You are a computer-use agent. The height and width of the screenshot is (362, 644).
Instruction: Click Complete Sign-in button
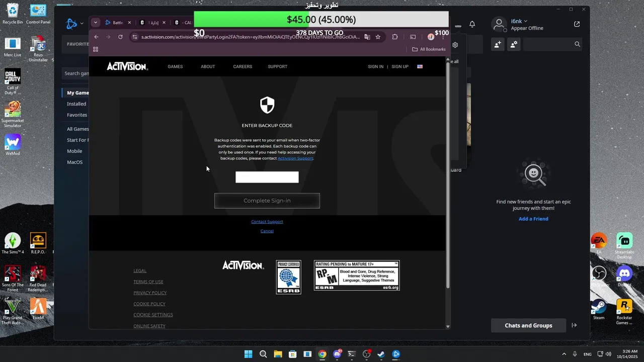pyautogui.click(x=267, y=201)
